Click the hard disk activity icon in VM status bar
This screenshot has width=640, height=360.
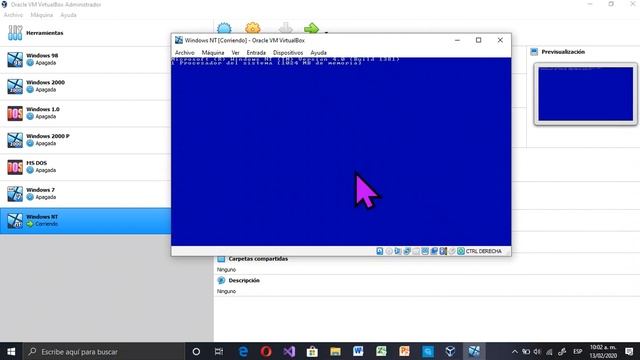(380, 251)
